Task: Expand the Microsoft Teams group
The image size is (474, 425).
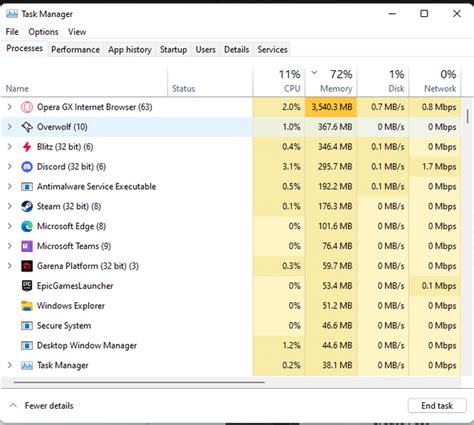Action: coord(10,246)
